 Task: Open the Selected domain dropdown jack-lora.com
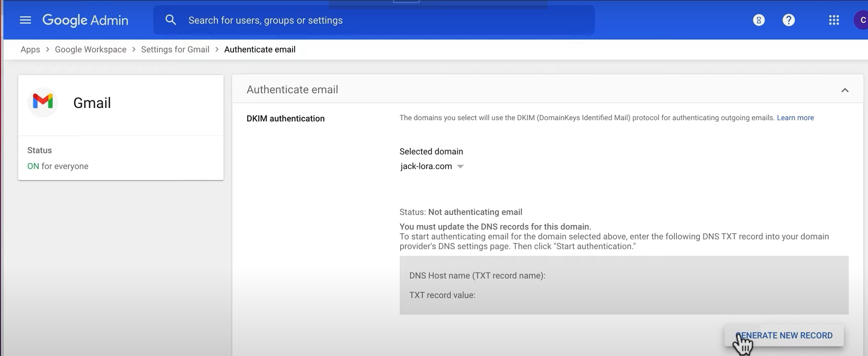tap(432, 167)
